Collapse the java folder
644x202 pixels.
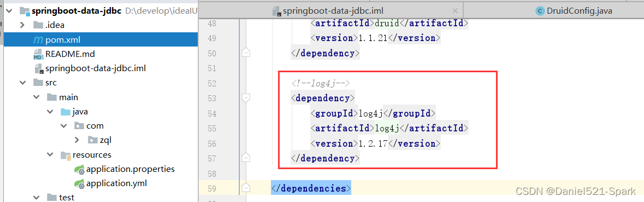coord(50,112)
